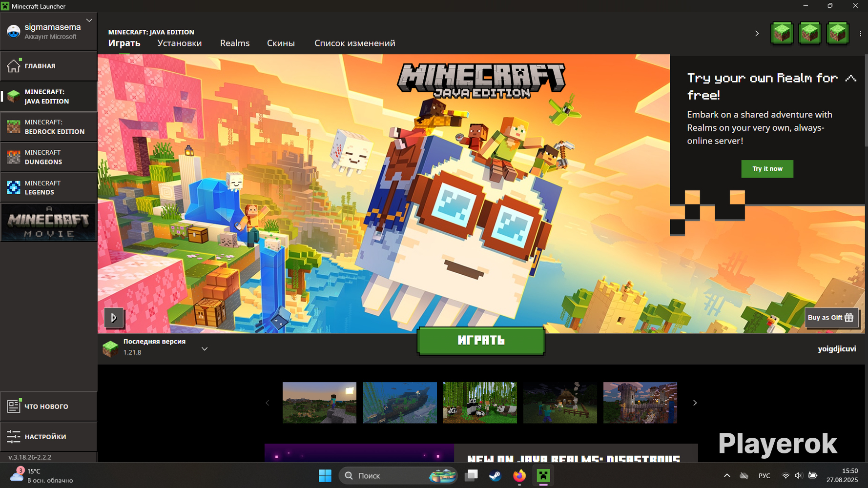This screenshot has width=868, height=488.
Task: Click the first grass block icon
Action: [782, 33]
